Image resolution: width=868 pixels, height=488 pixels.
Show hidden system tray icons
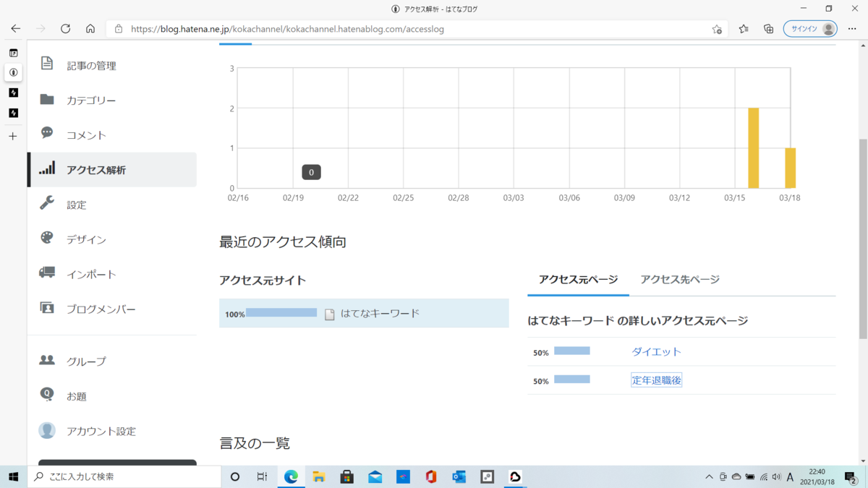point(709,477)
